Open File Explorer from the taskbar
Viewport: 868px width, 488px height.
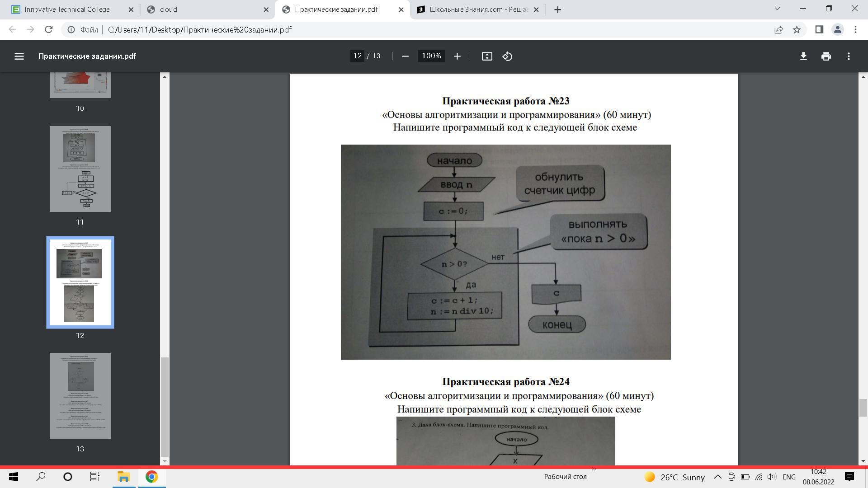123,477
